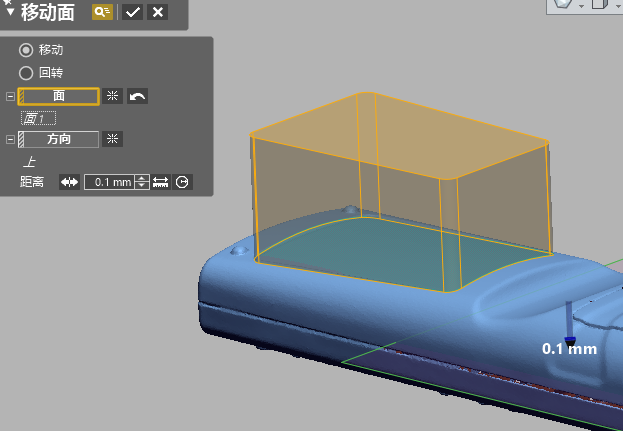Select the 面1 entry in list
Viewport: 623px width, 431px height.
click(x=37, y=118)
